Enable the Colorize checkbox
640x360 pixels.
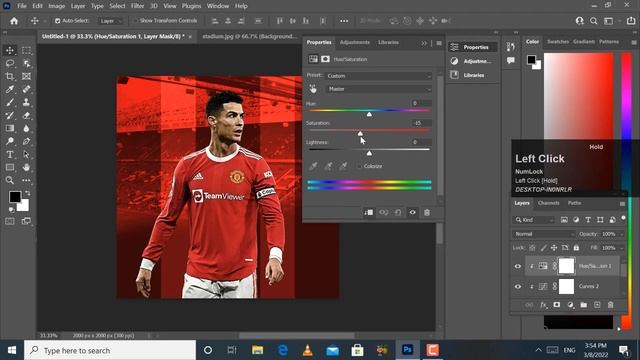click(360, 167)
